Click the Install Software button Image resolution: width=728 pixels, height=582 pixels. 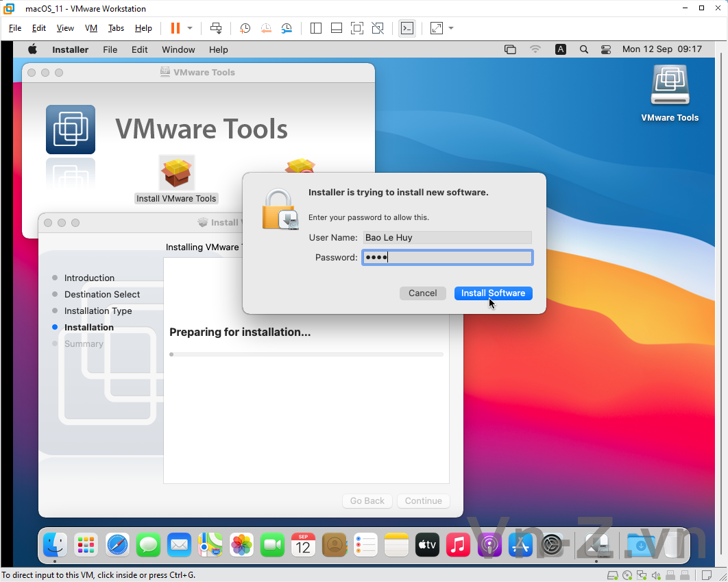493,293
